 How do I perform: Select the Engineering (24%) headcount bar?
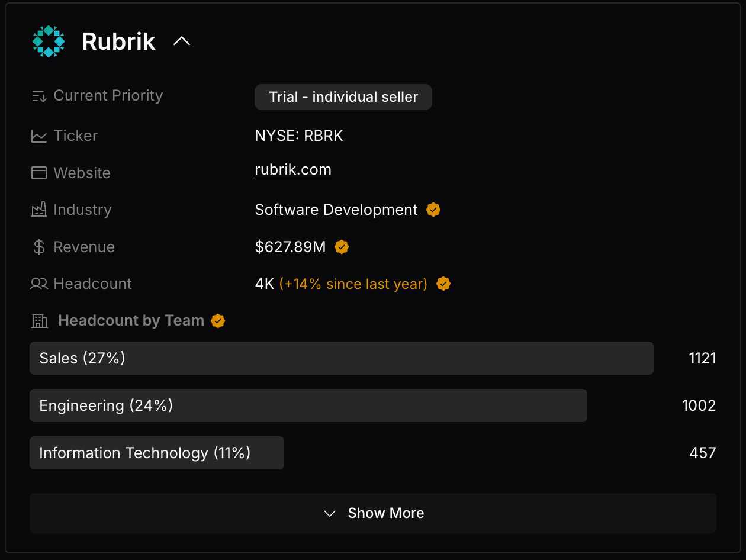[308, 405]
